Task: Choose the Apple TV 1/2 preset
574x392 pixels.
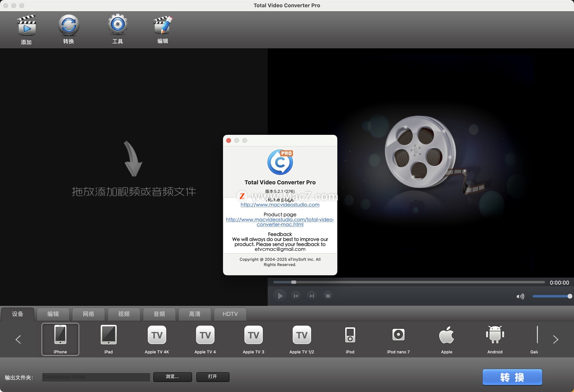Action: coord(302,339)
